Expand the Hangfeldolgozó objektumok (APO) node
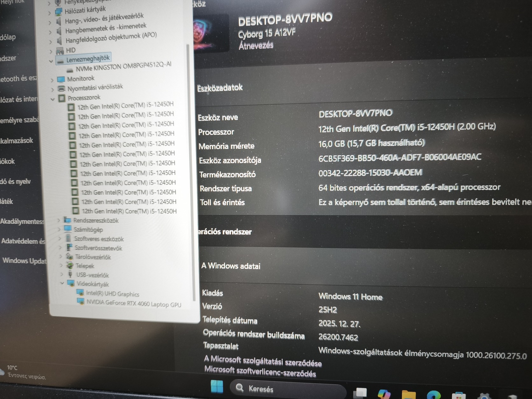The height and width of the screenshot is (399, 532). point(51,42)
